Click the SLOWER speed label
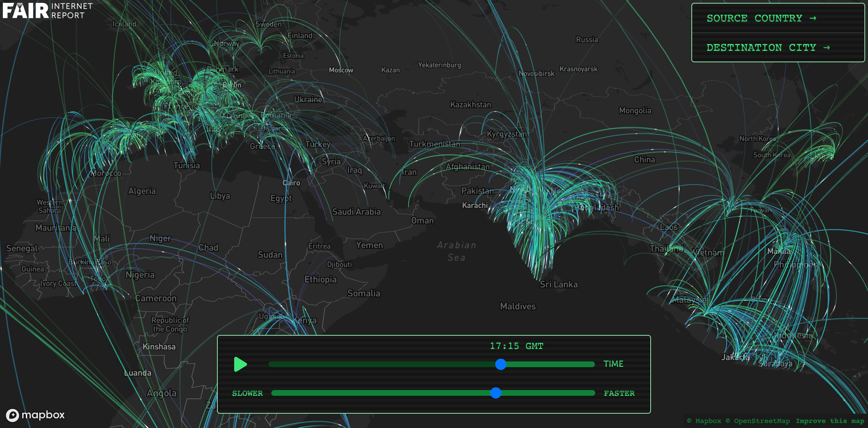Screen dimensions: 868x428 247,393
